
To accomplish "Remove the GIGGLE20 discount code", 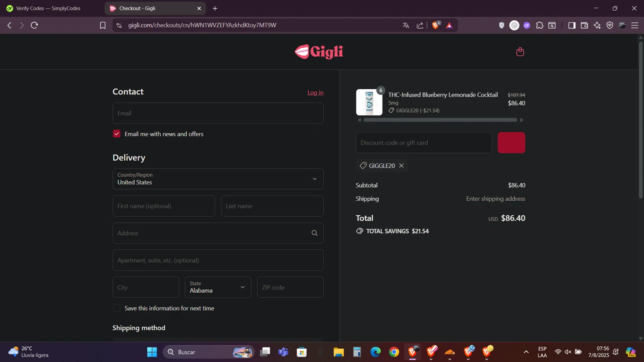I will (401, 166).
